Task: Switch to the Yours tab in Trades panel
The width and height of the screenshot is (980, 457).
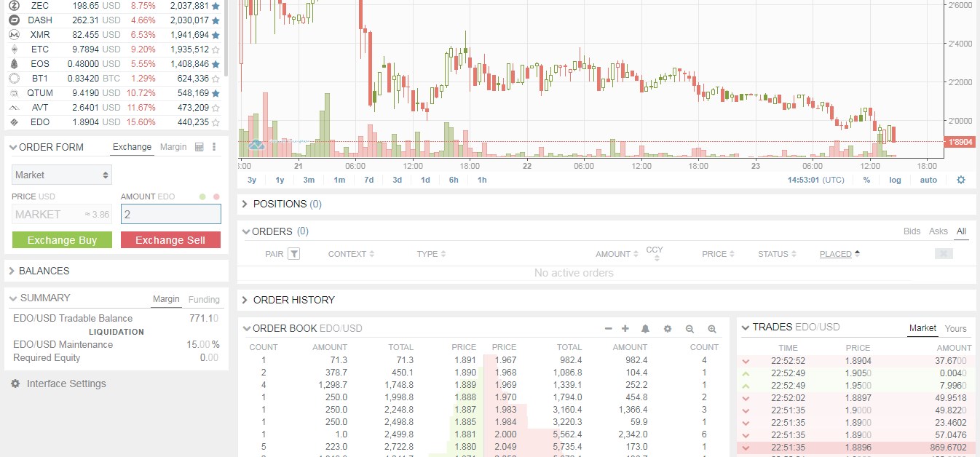Action: pyautogui.click(x=956, y=328)
